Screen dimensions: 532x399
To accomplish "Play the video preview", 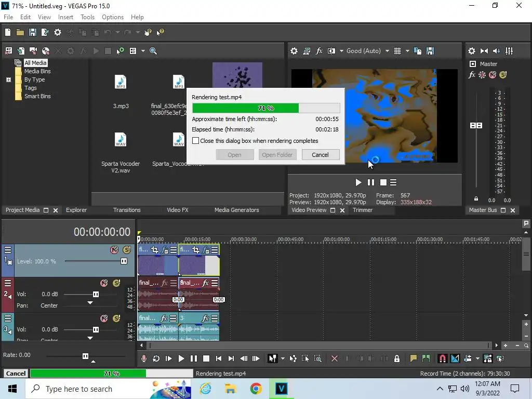I will (358, 182).
